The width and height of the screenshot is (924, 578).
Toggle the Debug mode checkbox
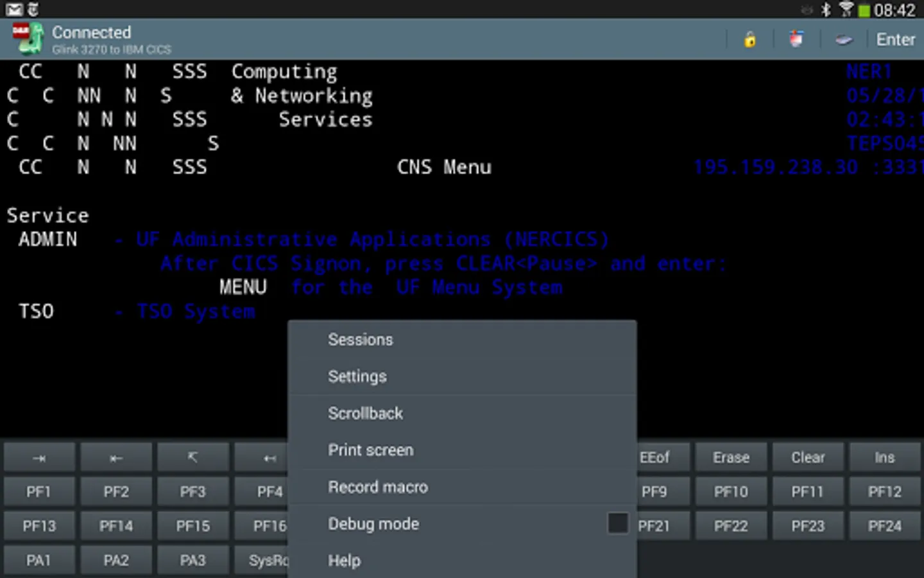(x=618, y=523)
